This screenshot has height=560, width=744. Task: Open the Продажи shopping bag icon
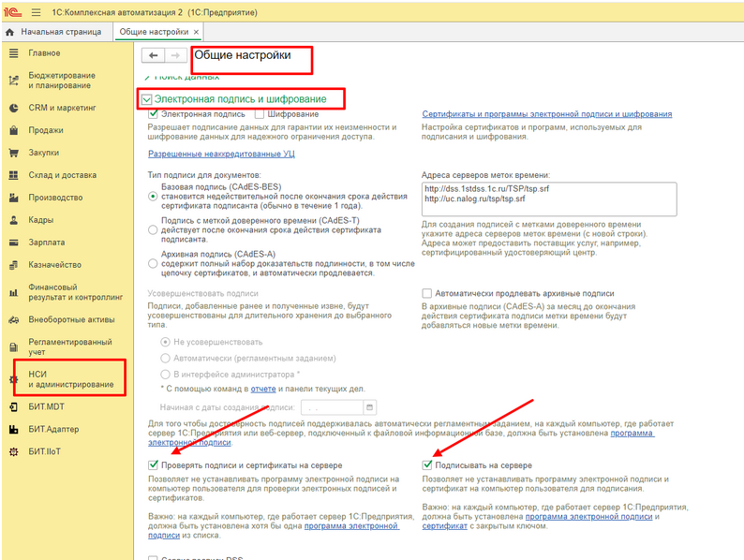coord(14,130)
